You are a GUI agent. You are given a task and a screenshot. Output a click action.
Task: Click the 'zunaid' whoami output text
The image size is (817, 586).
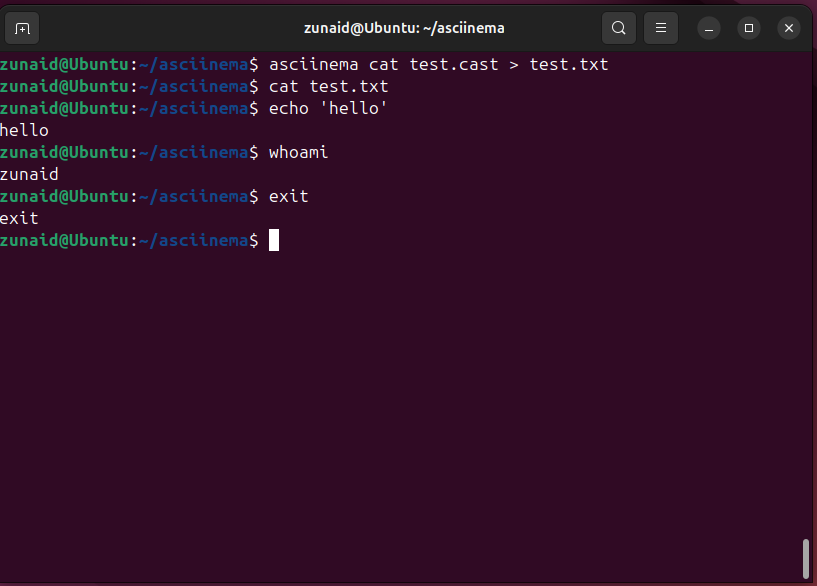[x=29, y=174]
